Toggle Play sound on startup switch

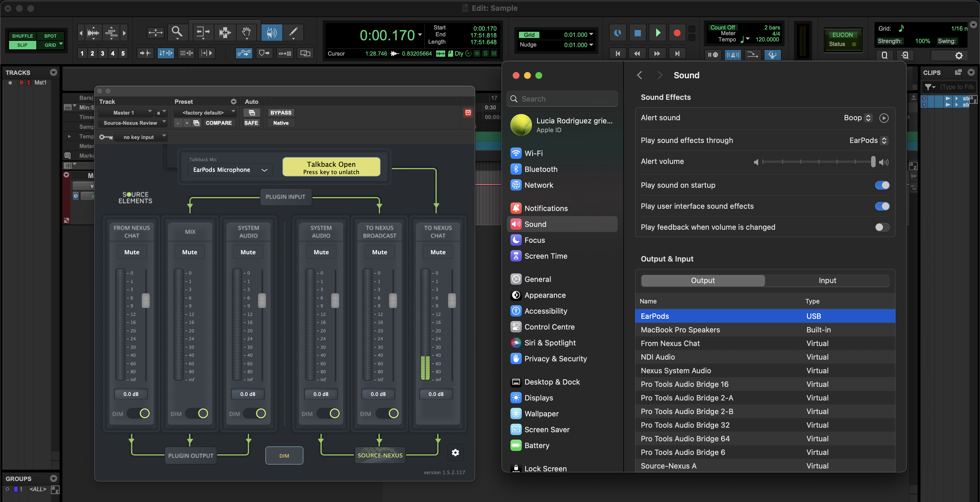click(x=882, y=185)
